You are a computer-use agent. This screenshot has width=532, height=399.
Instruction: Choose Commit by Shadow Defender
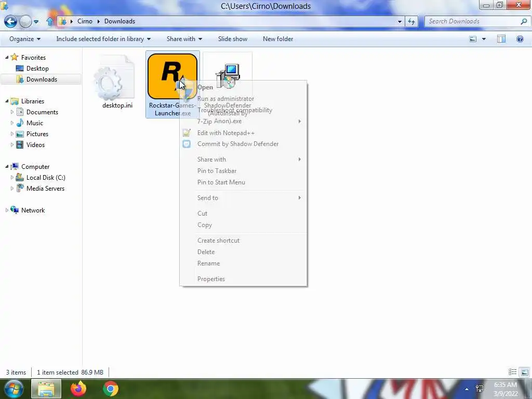point(243,144)
